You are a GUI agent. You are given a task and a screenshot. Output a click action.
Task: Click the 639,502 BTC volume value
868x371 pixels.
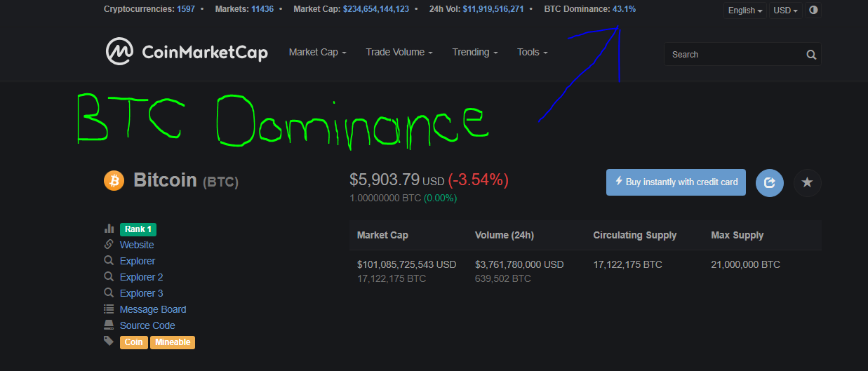click(503, 278)
